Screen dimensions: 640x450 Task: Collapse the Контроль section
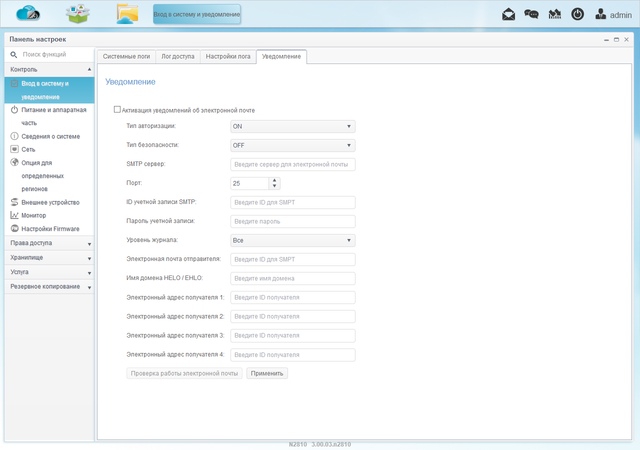49,69
